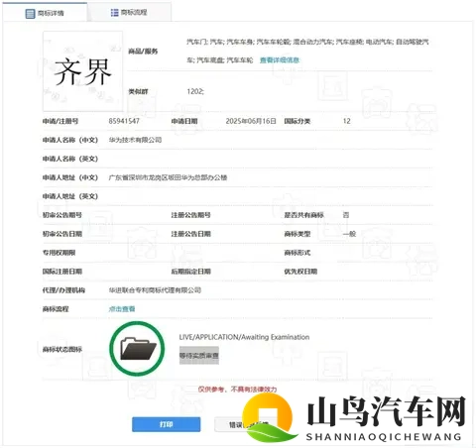Click the 申请人地址（中文） label
The height and width of the screenshot is (448, 476).
tap(70, 177)
